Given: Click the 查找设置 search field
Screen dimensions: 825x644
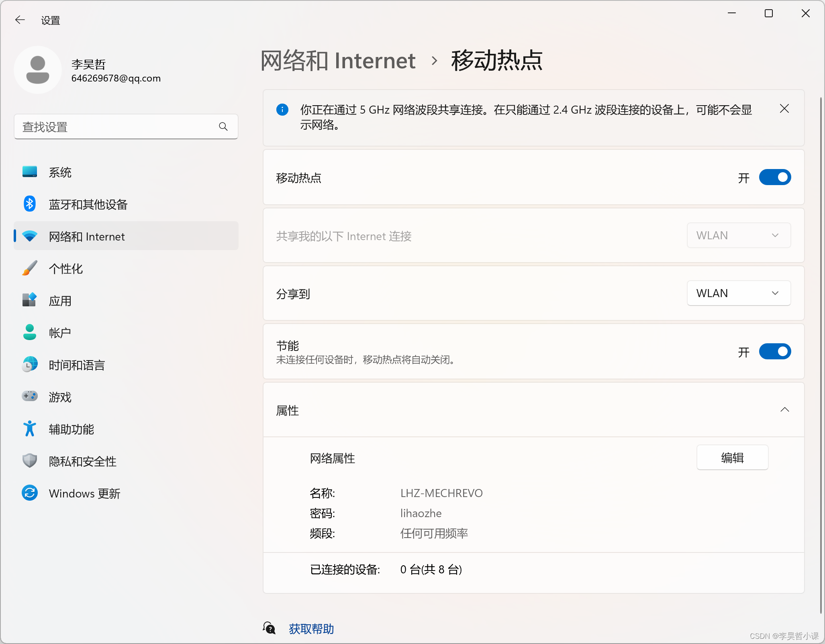Looking at the screenshot, I should click(x=116, y=127).
